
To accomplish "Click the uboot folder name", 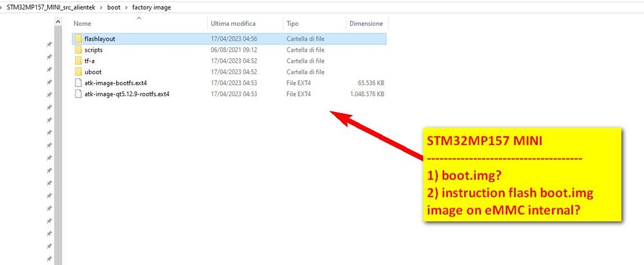I will 93,72.
